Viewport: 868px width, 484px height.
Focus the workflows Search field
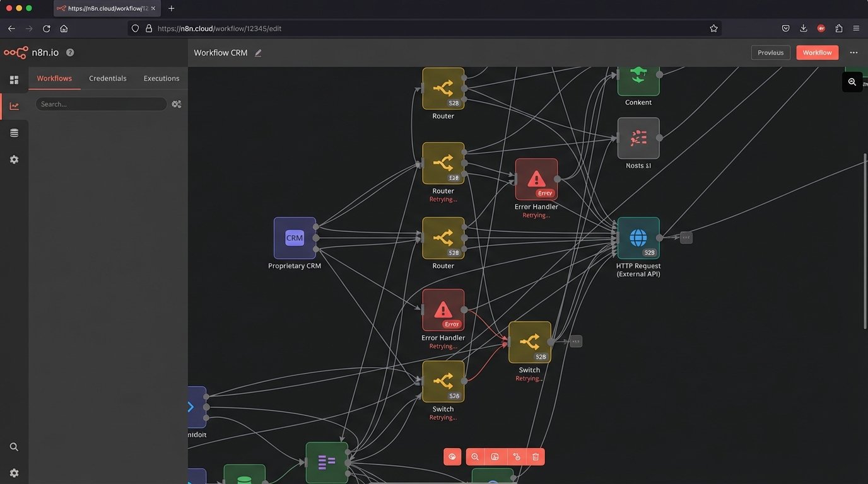pyautogui.click(x=101, y=104)
